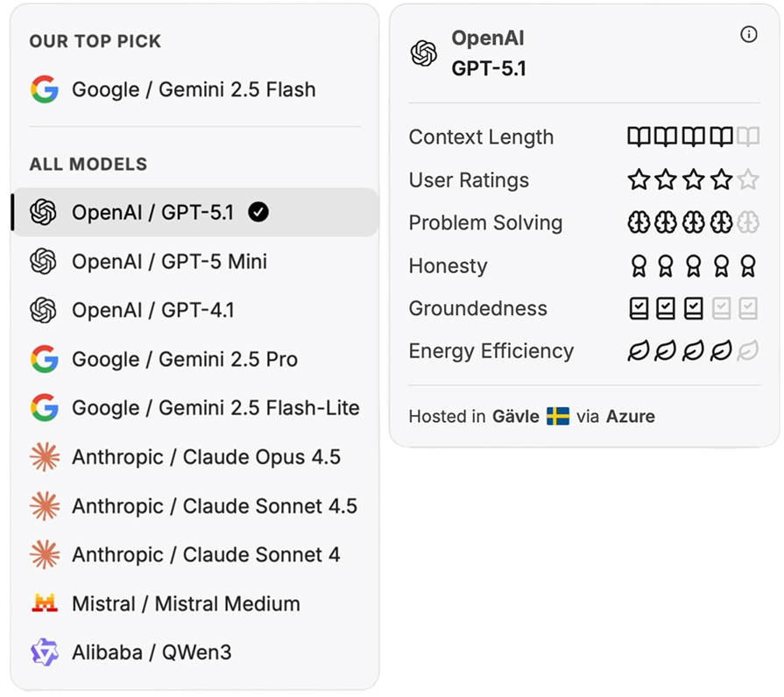Choose Anthropic / Claude Sonnet 4.5
This screenshot has height=697, width=784.
point(214,506)
